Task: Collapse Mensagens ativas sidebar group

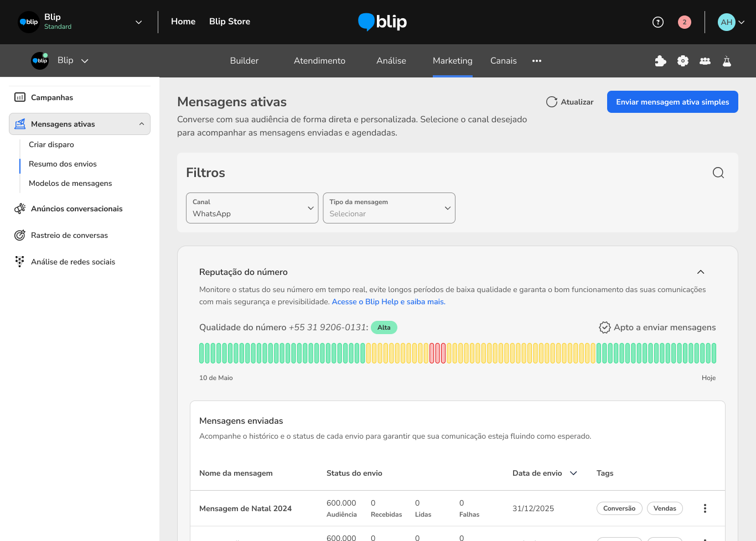Action: point(142,124)
